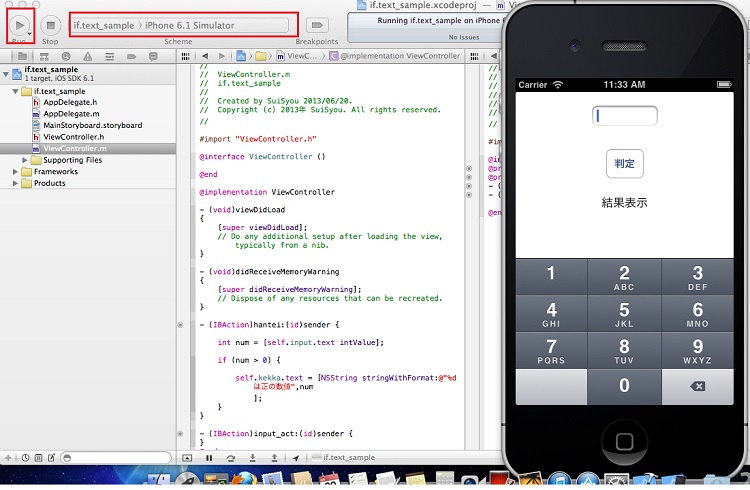Show the Debug navigator
The height and width of the screenshot is (490, 750).
coord(110,56)
